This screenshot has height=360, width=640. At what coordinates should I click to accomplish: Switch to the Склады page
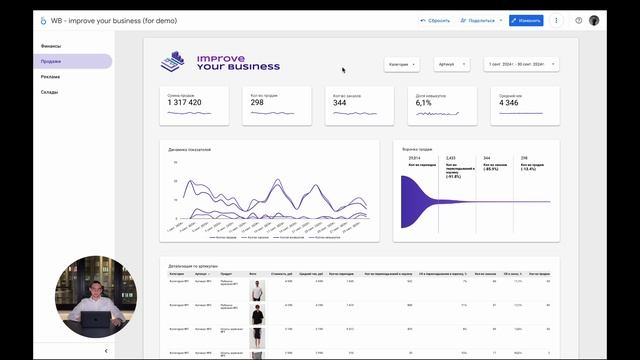pyautogui.click(x=49, y=92)
